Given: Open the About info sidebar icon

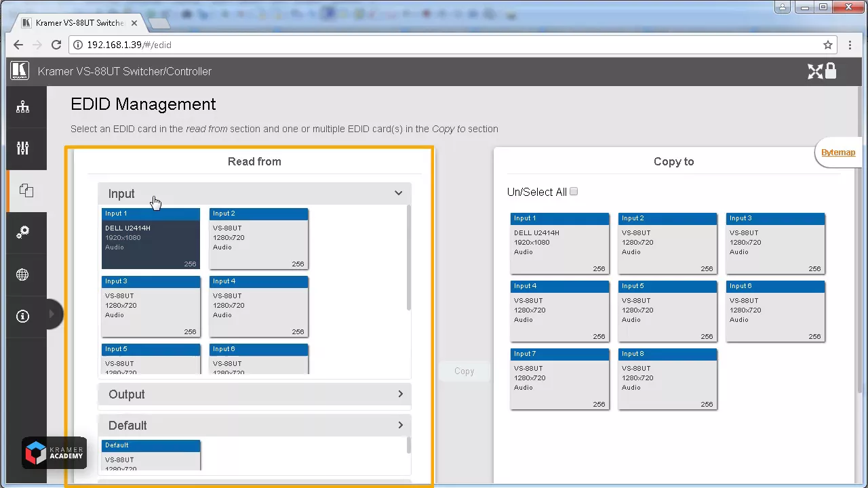Looking at the screenshot, I should tap(23, 317).
